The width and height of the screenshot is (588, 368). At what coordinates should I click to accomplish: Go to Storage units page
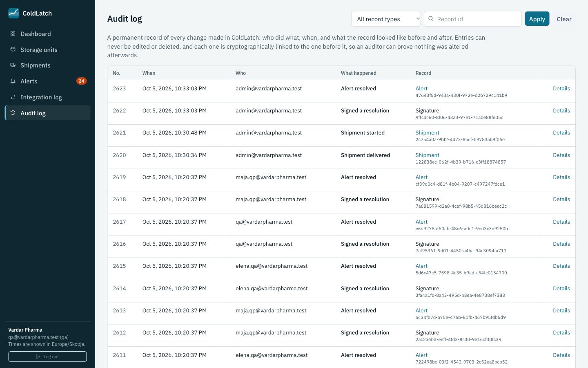pos(47,49)
